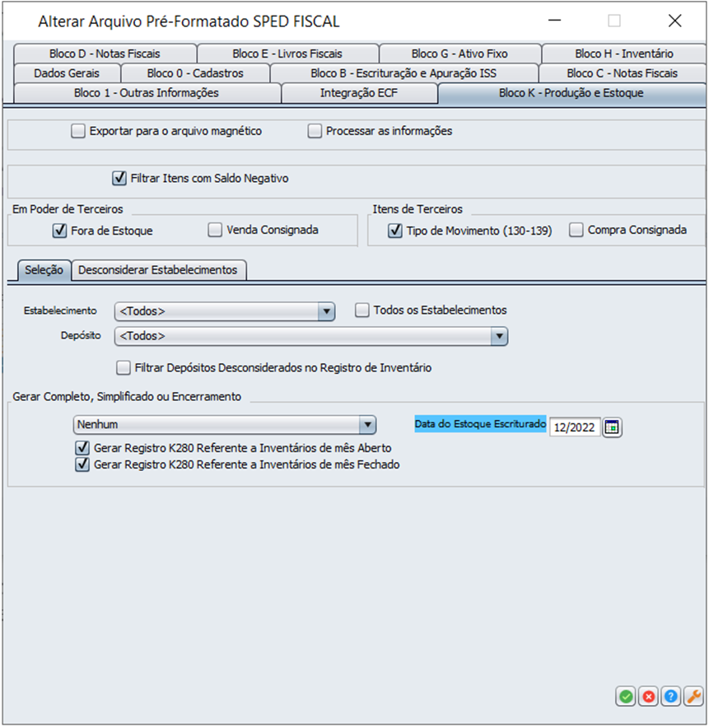Cancel using the red X icon
Screen dimensions: 709x728
pyautogui.click(x=649, y=697)
